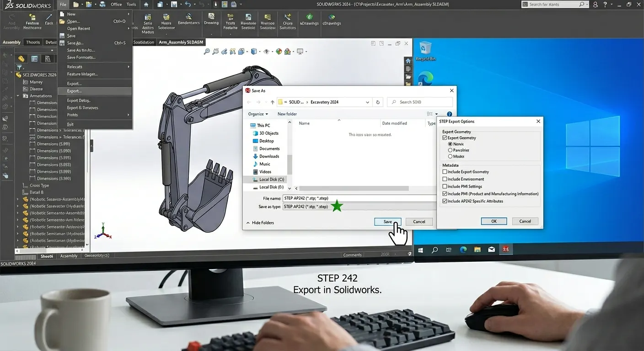Enable Include PMI Settings checkbox
644x351 pixels.
445,186
